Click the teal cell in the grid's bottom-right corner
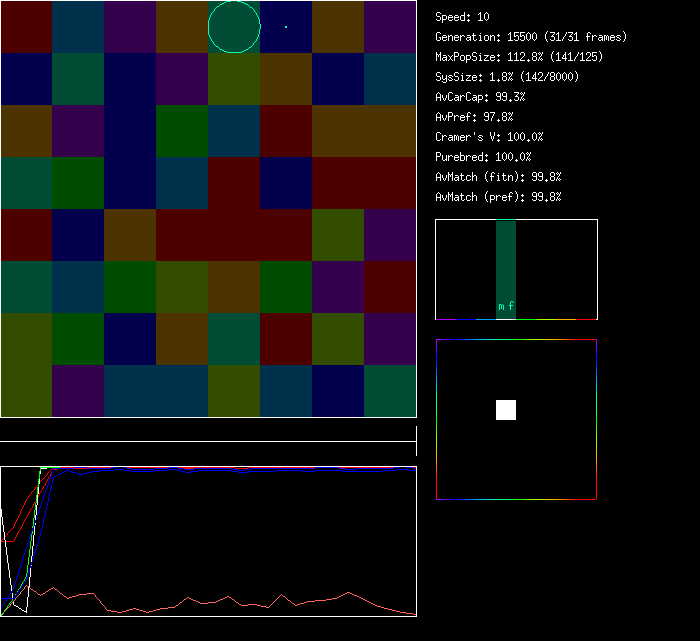The height and width of the screenshot is (641, 700). [x=390, y=391]
